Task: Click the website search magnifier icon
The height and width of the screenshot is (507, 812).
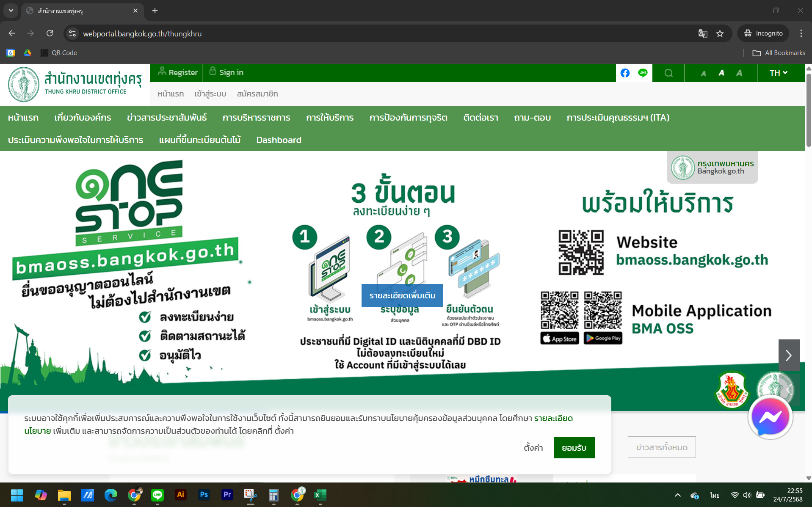Action: (668, 73)
